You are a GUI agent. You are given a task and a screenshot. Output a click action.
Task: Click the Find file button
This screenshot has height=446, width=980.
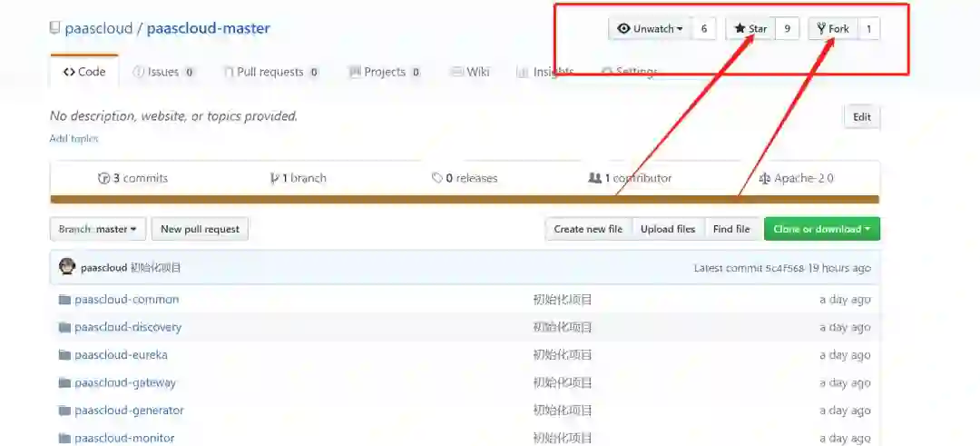point(731,229)
